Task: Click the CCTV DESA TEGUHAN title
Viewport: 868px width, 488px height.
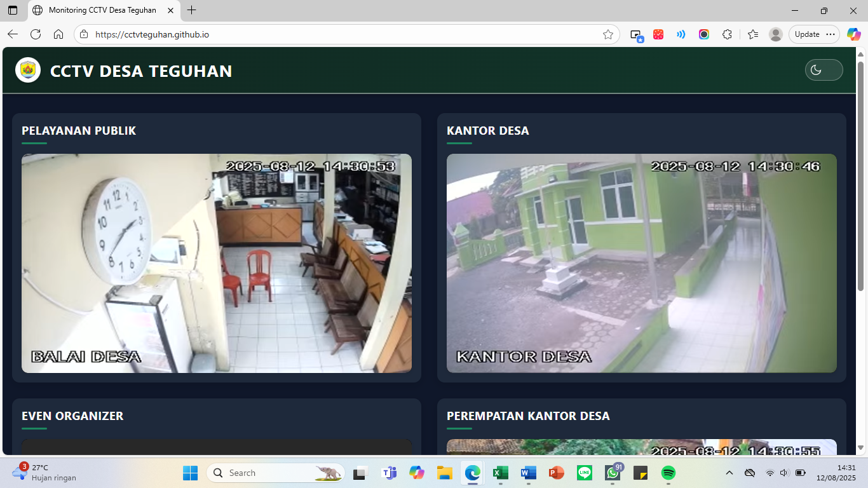Action: point(141,71)
